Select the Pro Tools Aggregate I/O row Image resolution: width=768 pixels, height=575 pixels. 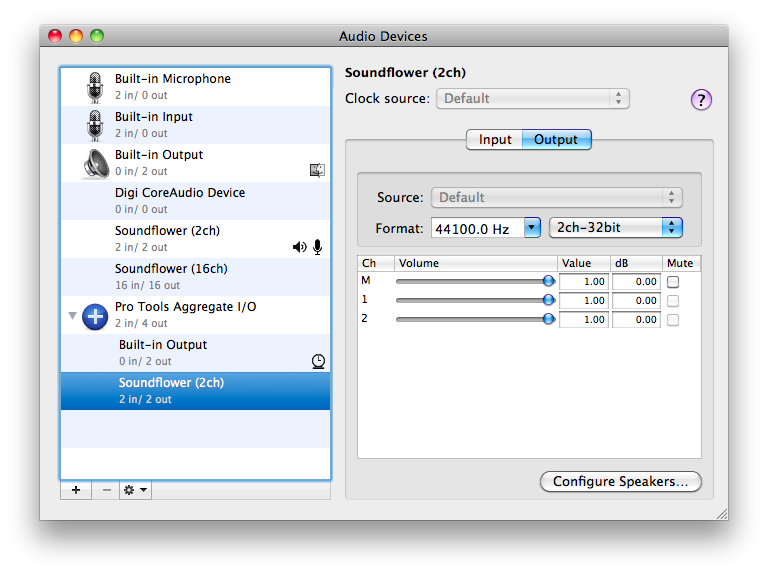point(195,315)
